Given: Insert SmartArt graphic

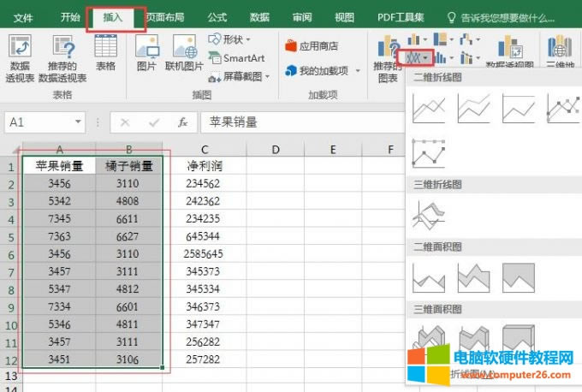Looking at the screenshot, I should (x=237, y=58).
